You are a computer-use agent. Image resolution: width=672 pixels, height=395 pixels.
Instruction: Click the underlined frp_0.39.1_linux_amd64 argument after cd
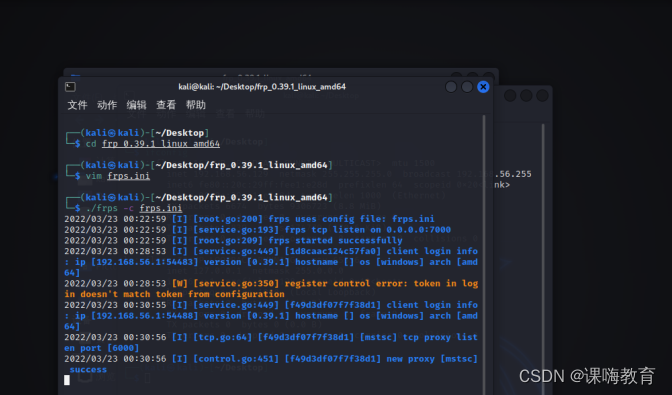coord(161,144)
